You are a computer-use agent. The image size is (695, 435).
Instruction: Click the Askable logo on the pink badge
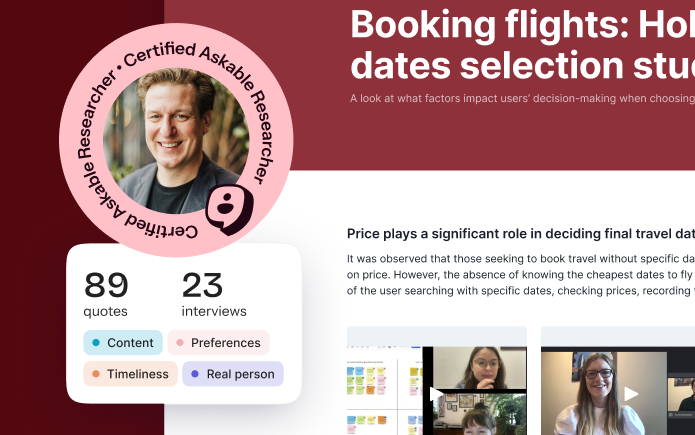click(x=230, y=209)
